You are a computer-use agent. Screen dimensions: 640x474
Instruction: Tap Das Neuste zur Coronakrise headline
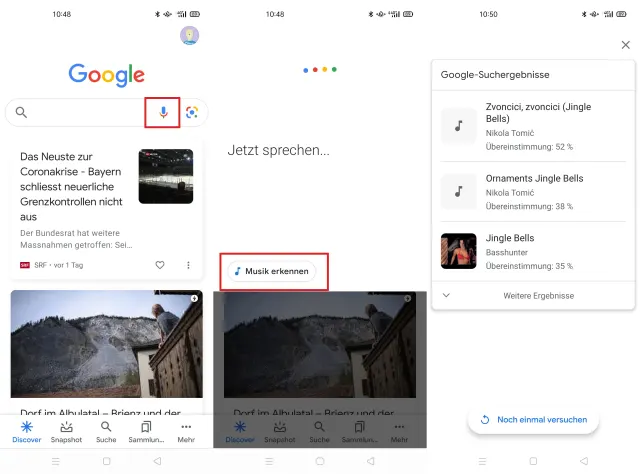[x=71, y=187]
